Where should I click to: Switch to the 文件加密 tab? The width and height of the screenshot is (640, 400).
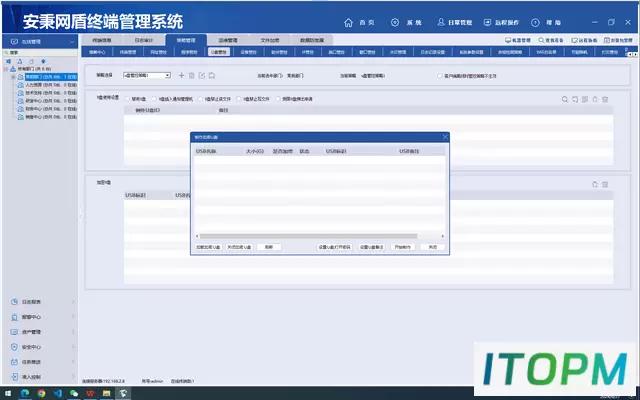pyautogui.click(x=270, y=40)
